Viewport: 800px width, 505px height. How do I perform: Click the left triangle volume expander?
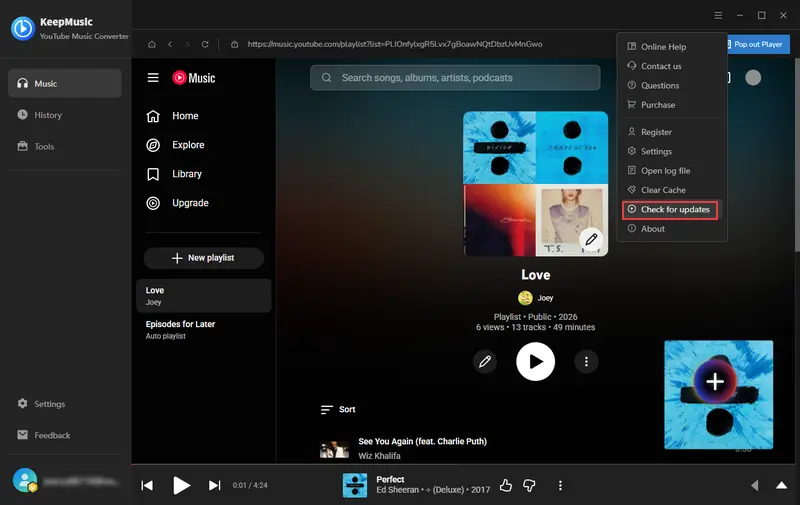pos(755,485)
